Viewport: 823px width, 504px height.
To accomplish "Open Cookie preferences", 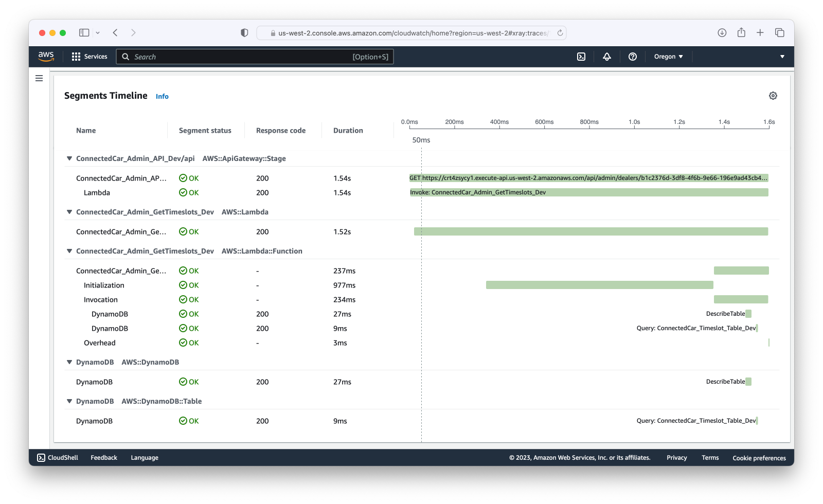I will [x=759, y=458].
